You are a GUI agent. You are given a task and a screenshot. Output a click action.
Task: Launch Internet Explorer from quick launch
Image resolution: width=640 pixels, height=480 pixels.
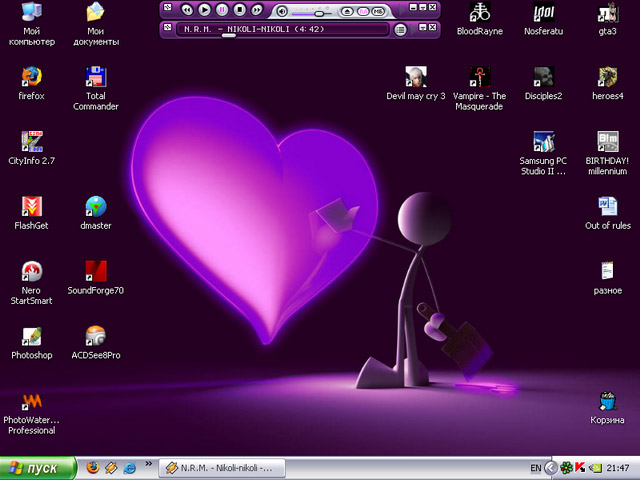pos(129,468)
